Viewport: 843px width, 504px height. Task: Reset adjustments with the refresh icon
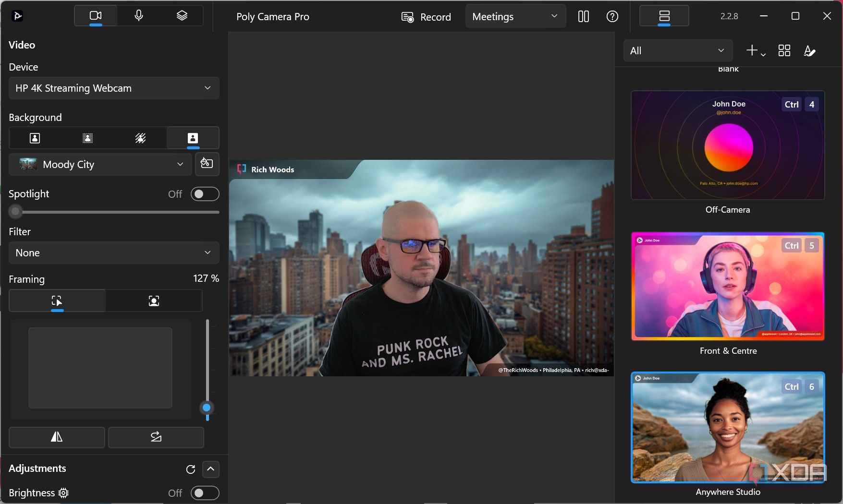191,469
